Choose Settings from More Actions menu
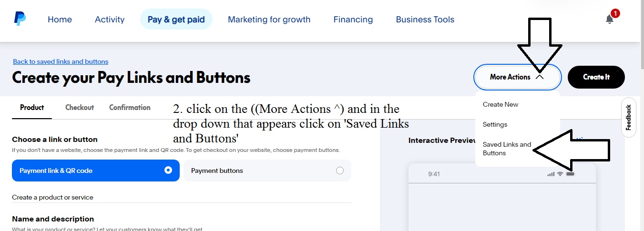The height and width of the screenshot is (231, 644). tap(495, 124)
